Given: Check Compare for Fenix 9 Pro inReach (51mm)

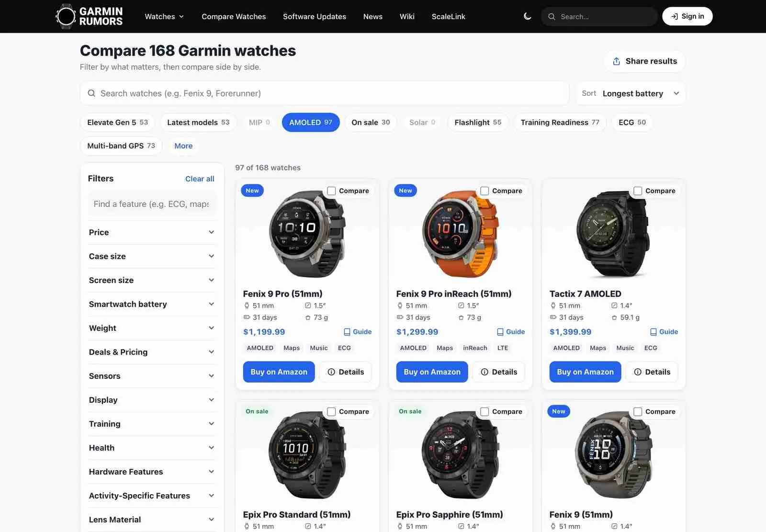Looking at the screenshot, I should pos(484,191).
